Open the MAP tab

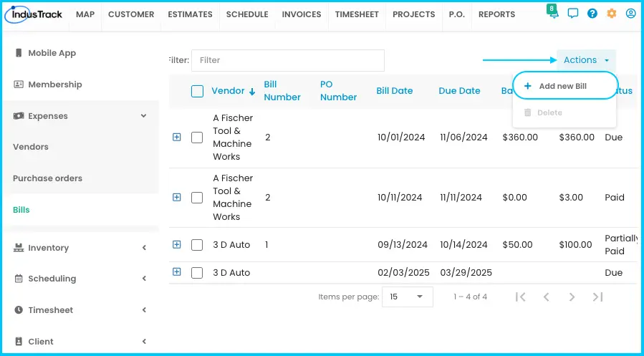(x=85, y=14)
